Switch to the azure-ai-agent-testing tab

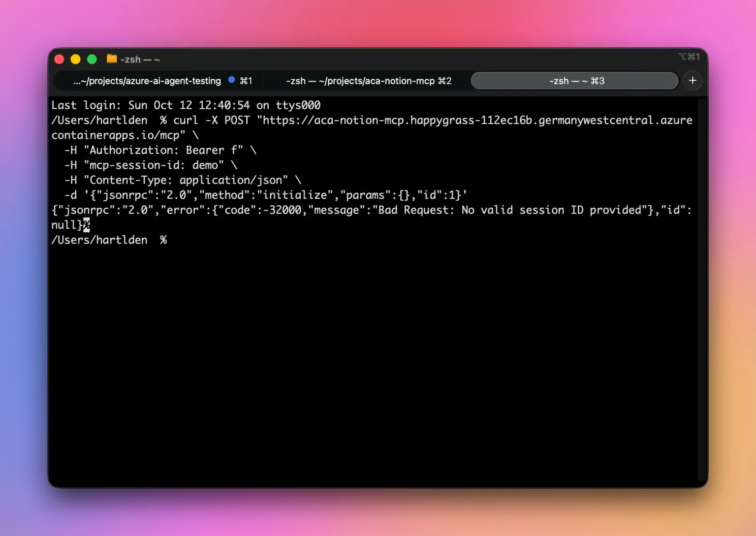tap(148, 81)
